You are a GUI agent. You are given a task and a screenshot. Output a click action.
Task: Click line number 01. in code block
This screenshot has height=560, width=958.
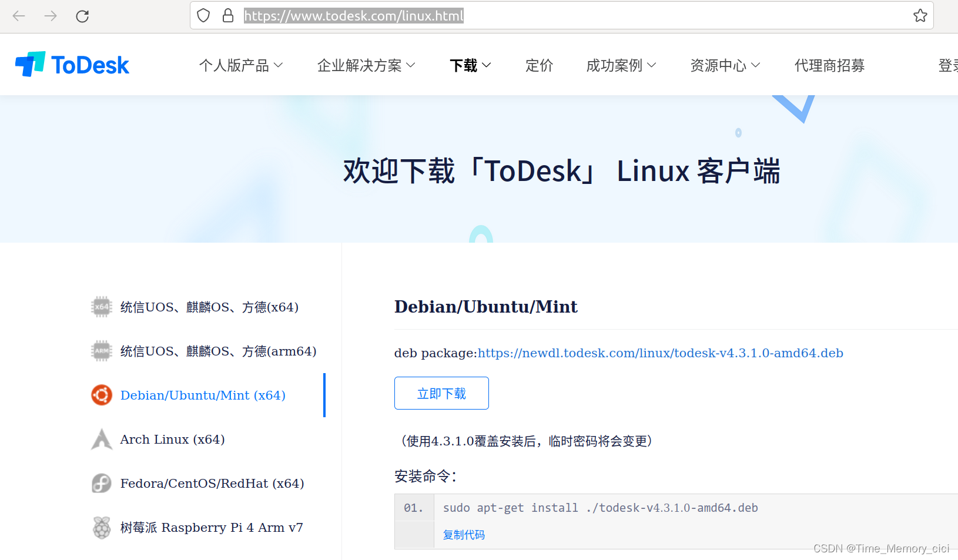414,508
